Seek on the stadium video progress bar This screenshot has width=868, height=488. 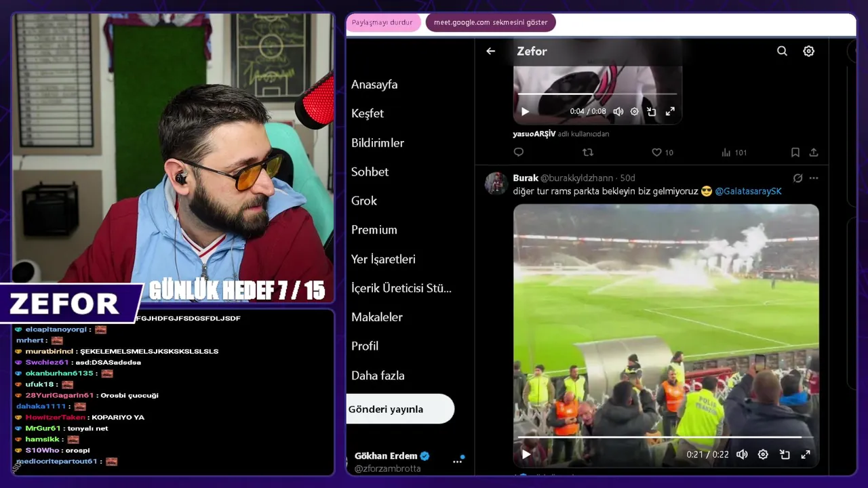coord(666,438)
